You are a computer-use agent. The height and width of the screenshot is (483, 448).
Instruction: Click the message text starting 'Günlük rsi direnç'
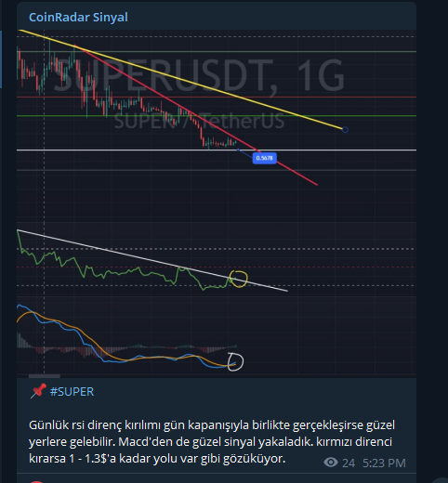point(212,441)
